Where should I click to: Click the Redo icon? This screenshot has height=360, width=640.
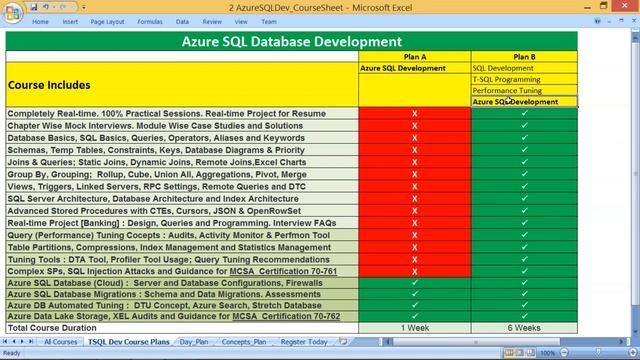click(x=63, y=7)
